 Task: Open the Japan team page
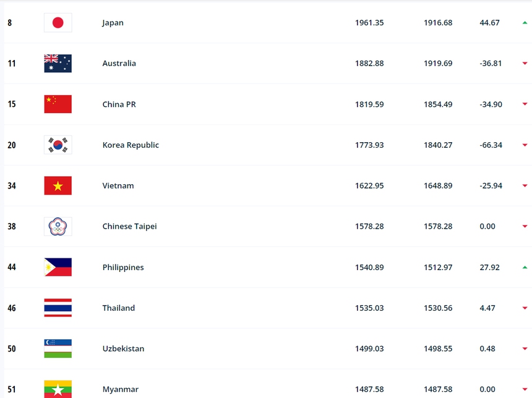[113, 22]
